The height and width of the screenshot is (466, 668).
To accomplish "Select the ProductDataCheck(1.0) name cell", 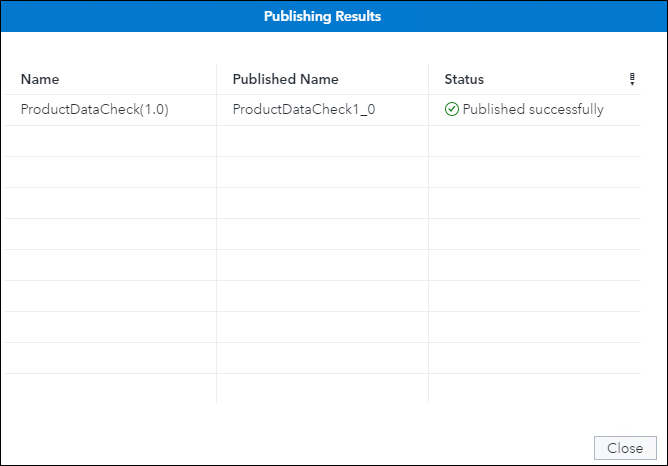I will (94, 110).
